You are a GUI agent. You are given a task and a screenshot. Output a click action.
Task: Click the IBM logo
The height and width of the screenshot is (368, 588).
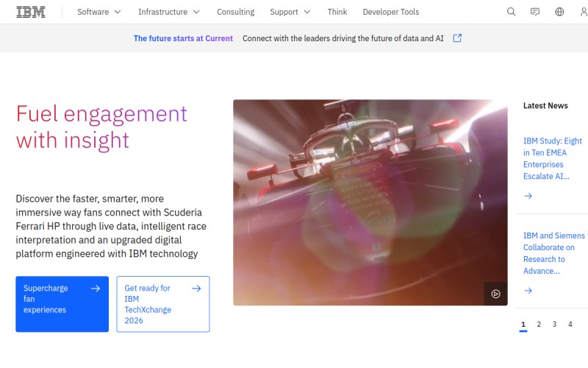coord(31,12)
